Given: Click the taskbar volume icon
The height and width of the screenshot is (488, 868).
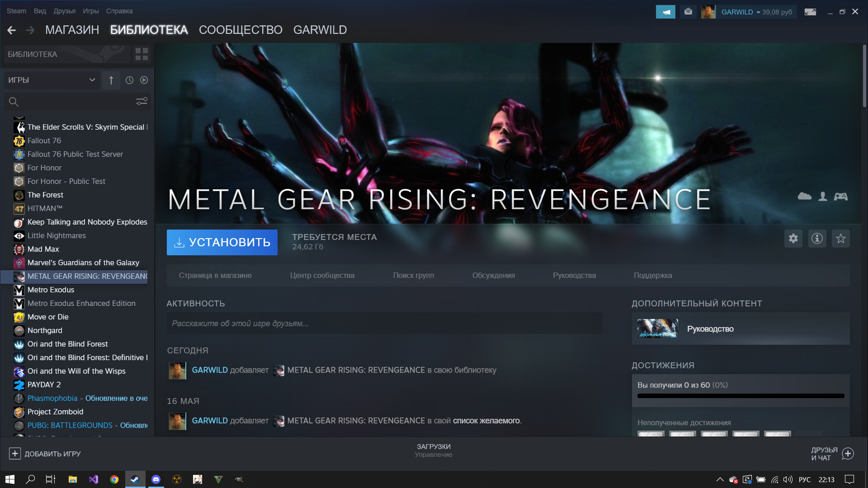Looking at the screenshot, I should [x=788, y=479].
